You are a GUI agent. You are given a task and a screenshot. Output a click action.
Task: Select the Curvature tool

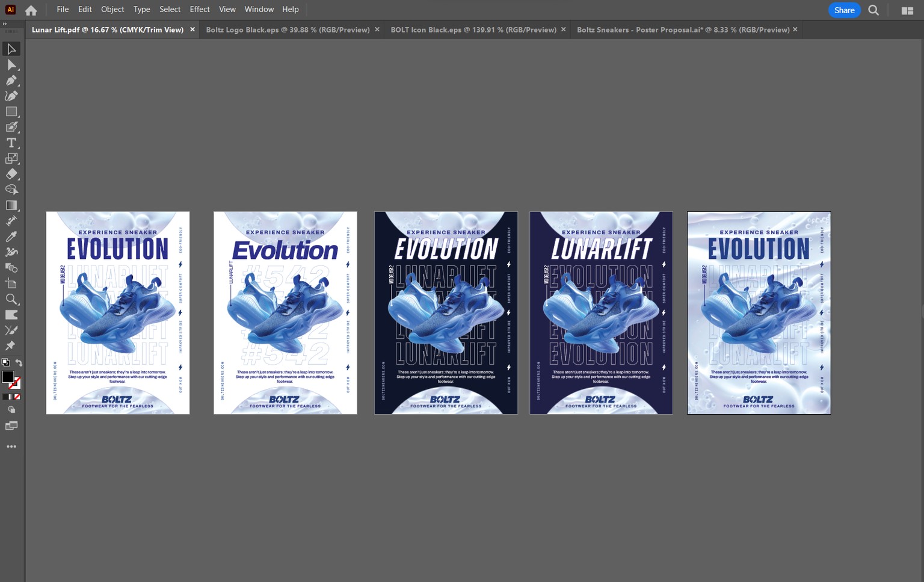(x=11, y=96)
